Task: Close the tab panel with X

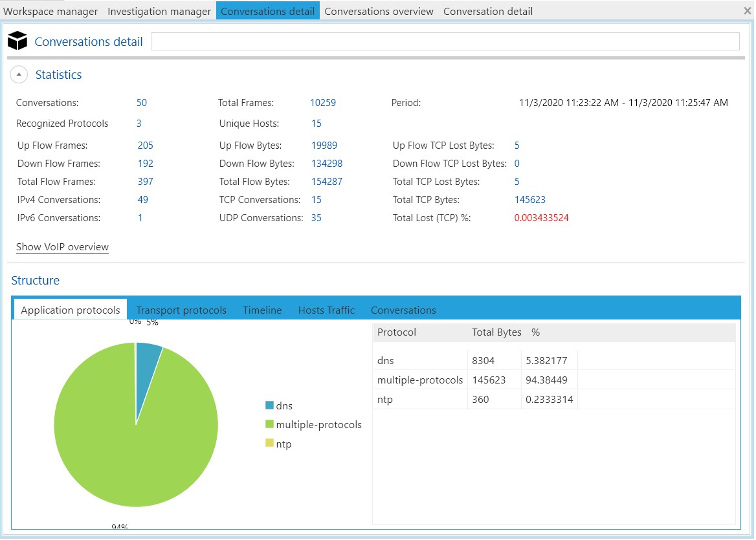Action: [748, 11]
